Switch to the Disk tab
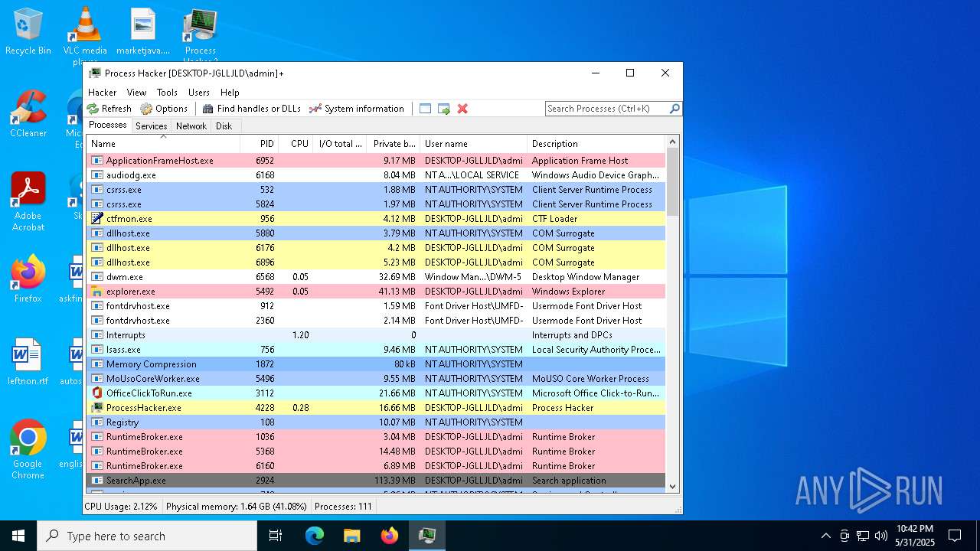This screenshot has height=551, width=980. [x=224, y=126]
